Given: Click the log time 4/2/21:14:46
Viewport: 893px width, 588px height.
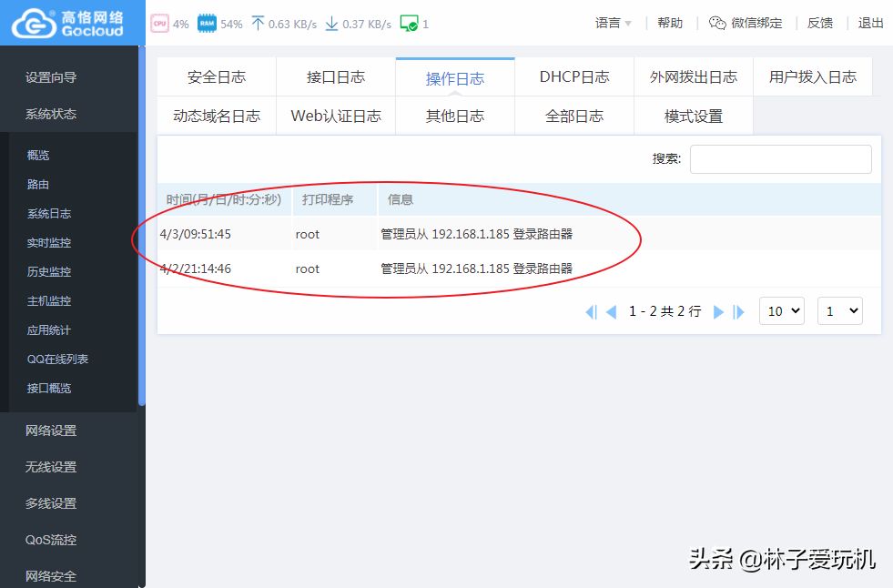Looking at the screenshot, I should [x=196, y=269].
